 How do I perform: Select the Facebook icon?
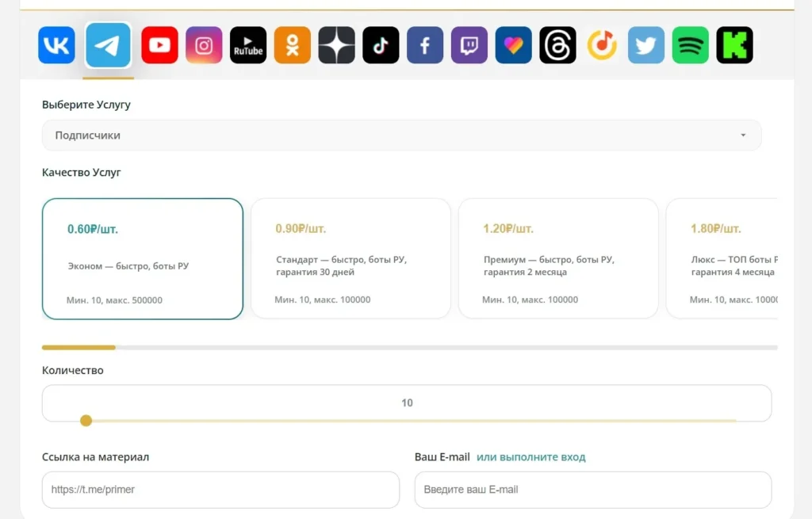(425, 45)
